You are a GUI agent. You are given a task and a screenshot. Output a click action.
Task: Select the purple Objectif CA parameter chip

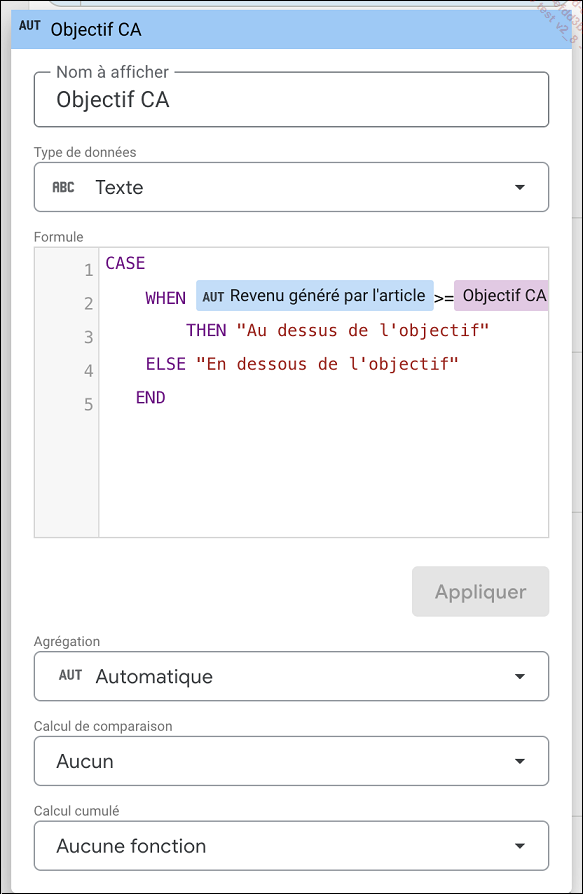tap(502, 295)
